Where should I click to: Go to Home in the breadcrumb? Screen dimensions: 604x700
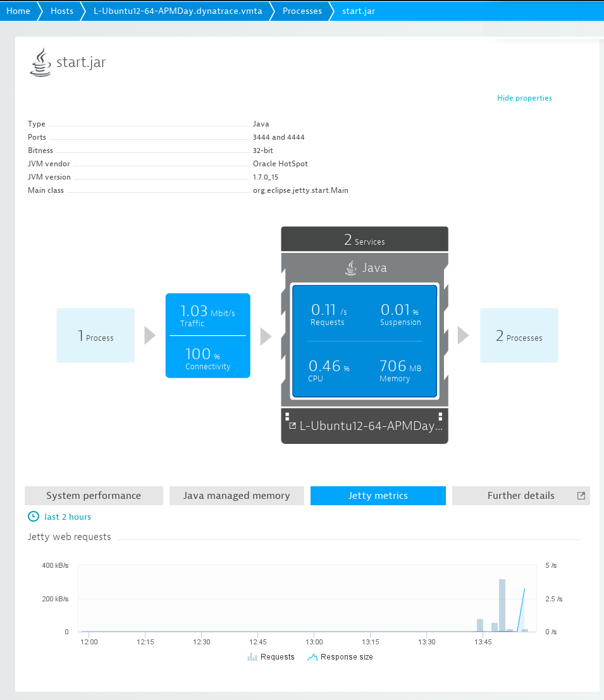coord(18,11)
